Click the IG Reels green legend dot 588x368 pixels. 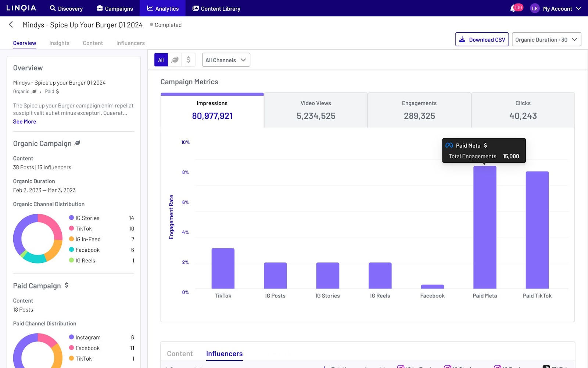point(71,261)
